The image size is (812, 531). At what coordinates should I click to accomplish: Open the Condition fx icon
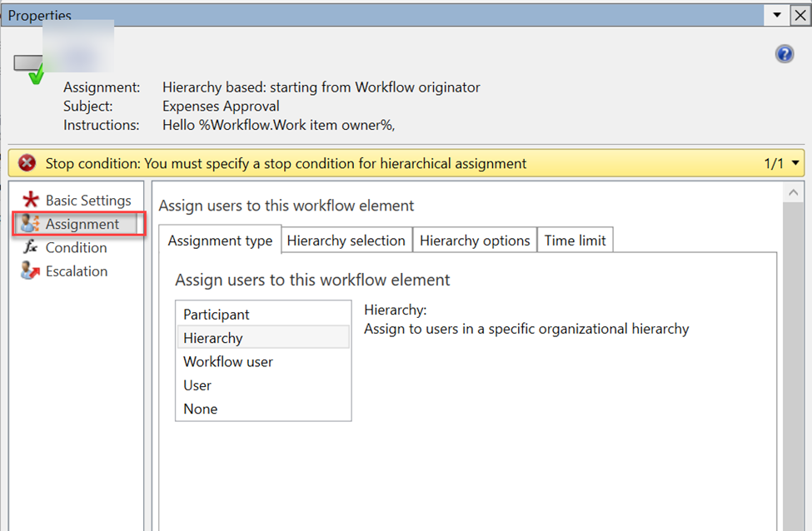click(x=31, y=247)
